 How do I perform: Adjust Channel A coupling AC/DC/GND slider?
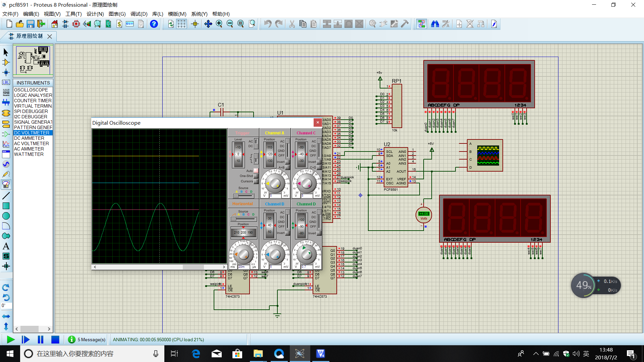287,148
